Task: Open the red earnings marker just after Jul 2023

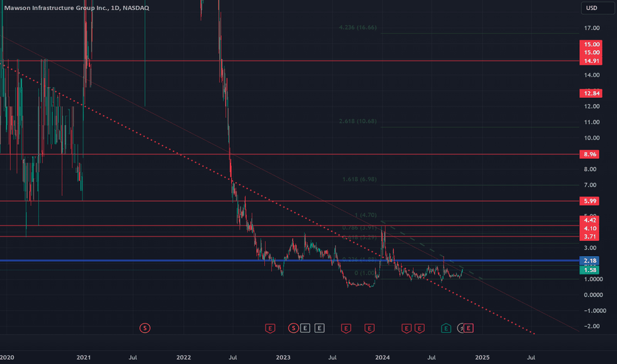Action: [x=346, y=328]
